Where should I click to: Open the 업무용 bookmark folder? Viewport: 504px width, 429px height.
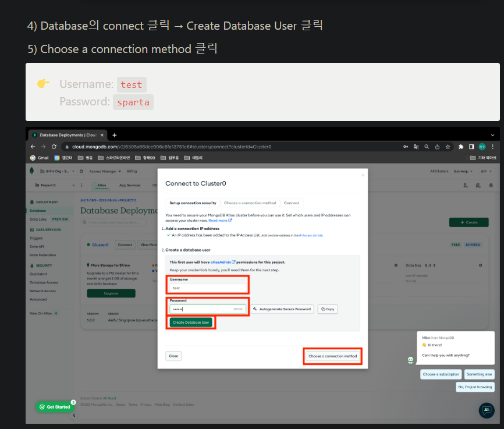pos(170,158)
